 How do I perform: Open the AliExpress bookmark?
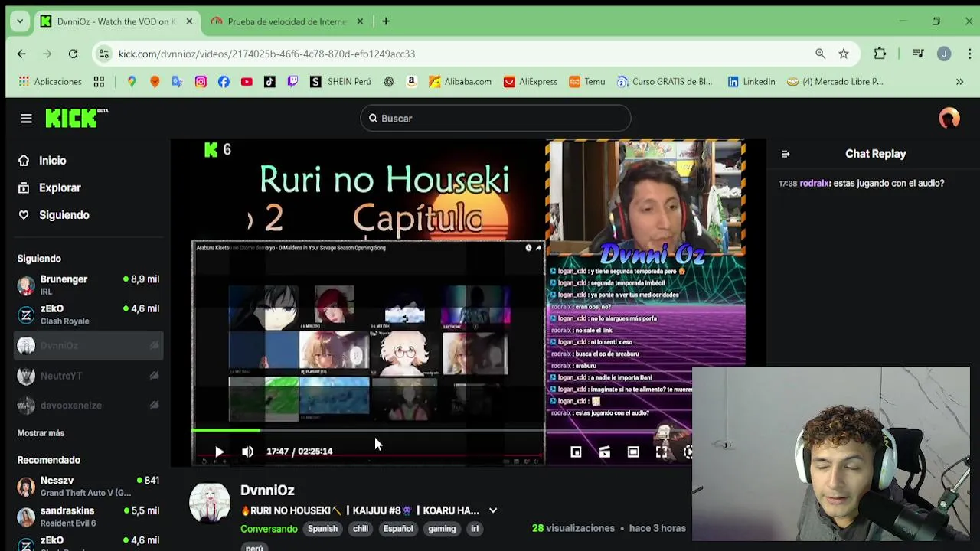coord(531,82)
